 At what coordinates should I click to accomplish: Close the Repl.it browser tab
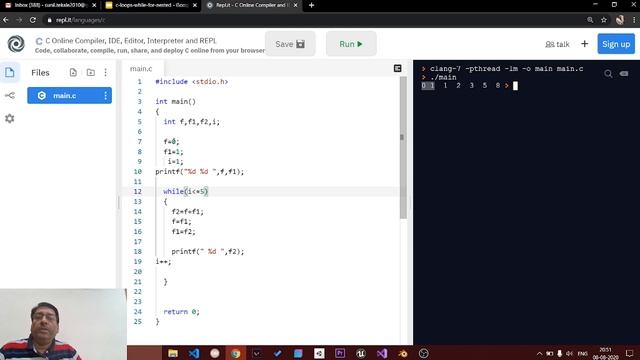click(295, 5)
